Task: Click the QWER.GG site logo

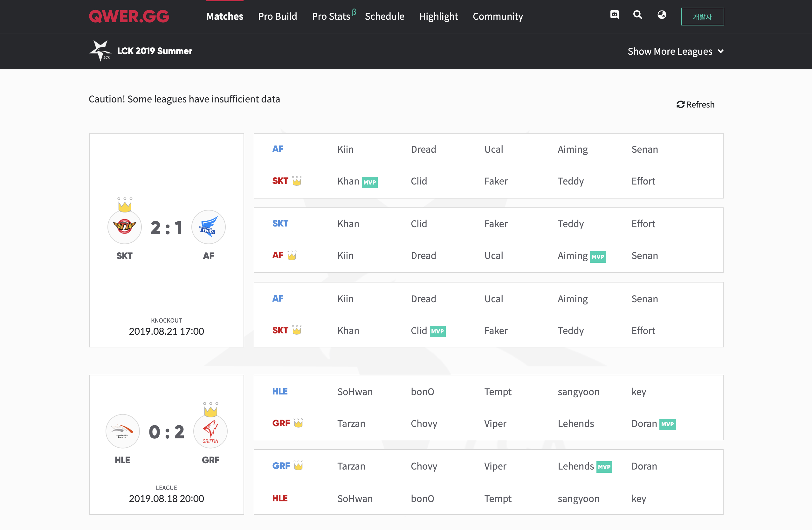Action: point(129,16)
